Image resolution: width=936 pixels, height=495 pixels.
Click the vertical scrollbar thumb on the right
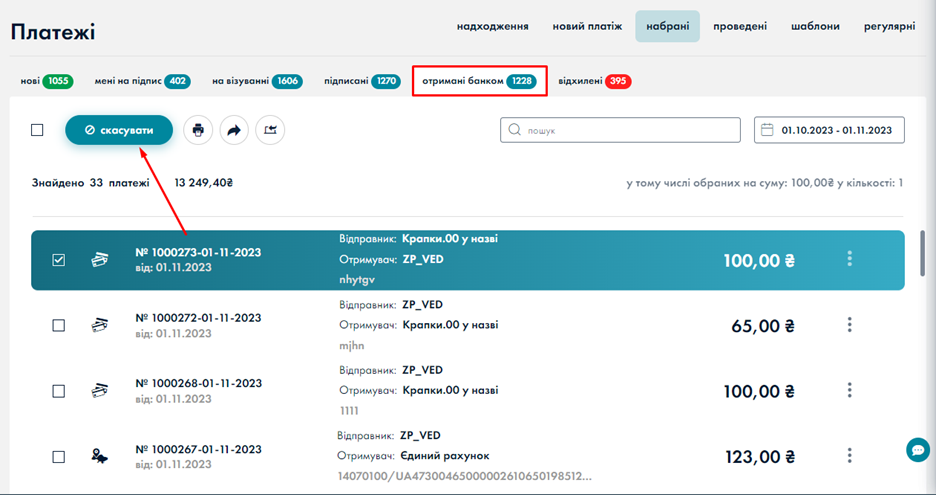923,253
